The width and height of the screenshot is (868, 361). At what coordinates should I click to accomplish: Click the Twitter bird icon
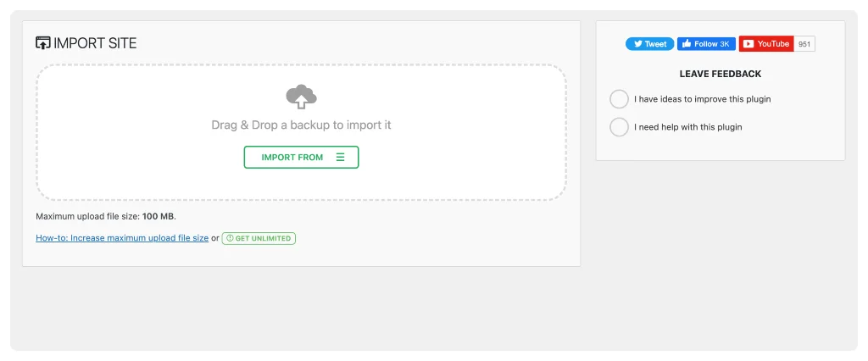(637, 44)
